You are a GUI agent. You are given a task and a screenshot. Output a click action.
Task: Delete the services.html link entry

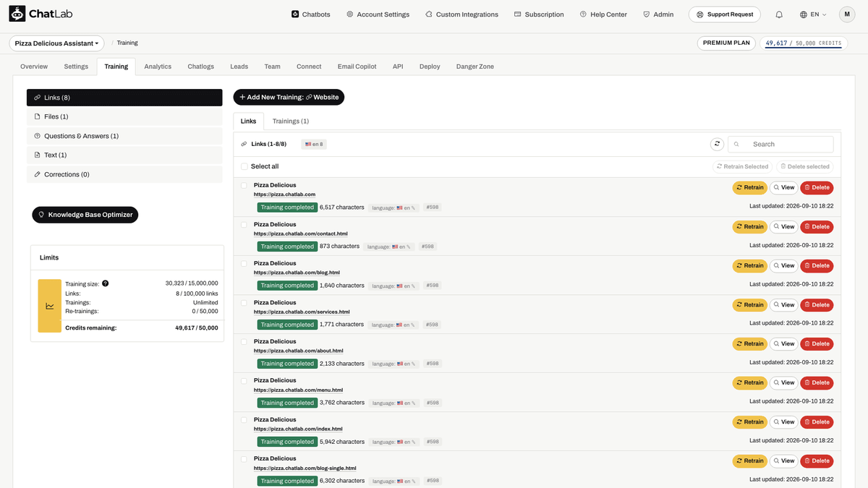tap(817, 305)
